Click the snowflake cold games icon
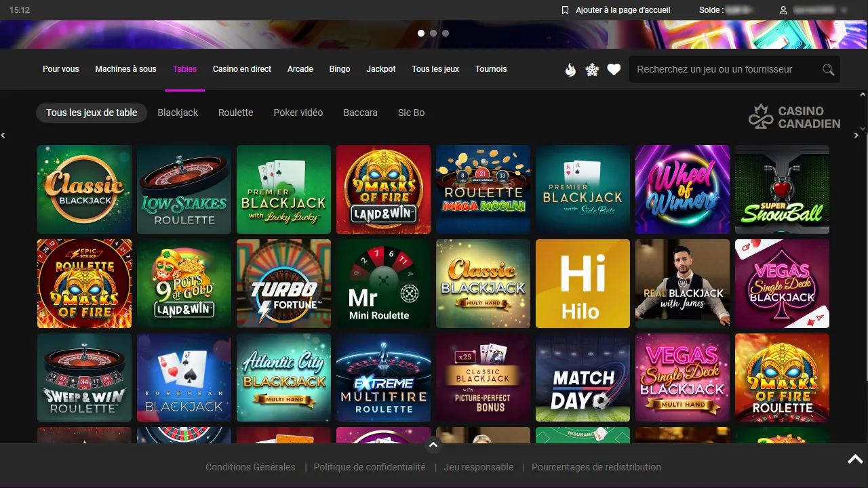This screenshot has width=868, height=488. coord(592,69)
